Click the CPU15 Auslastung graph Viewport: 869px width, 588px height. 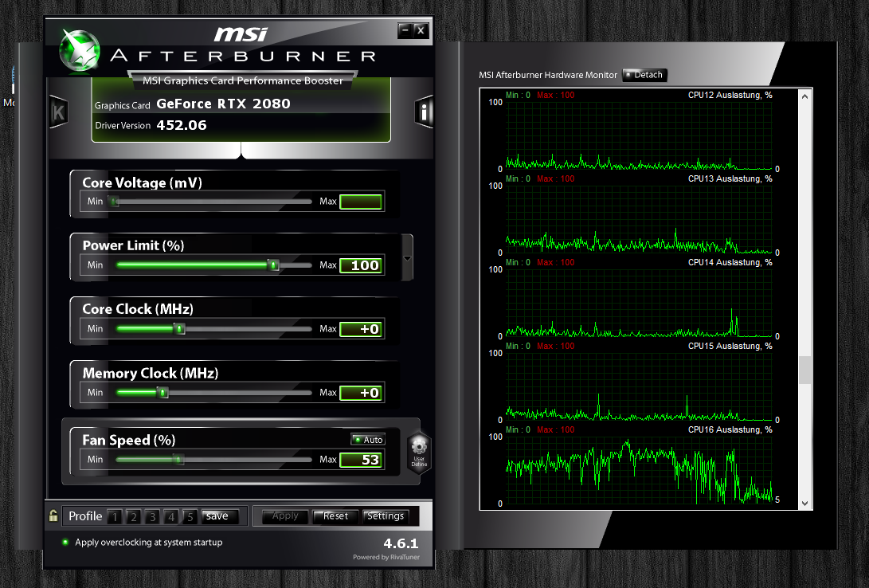tap(639, 386)
